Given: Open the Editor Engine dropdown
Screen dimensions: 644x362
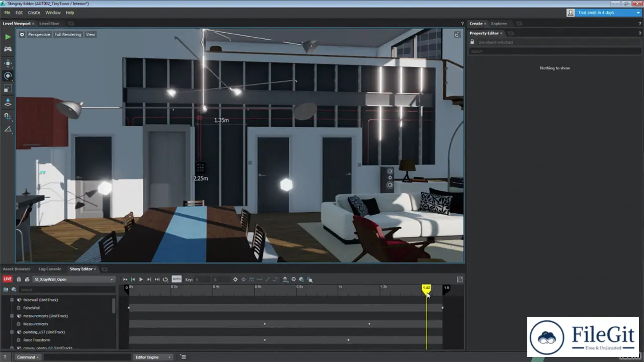Looking at the screenshot, I should point(153,357).
